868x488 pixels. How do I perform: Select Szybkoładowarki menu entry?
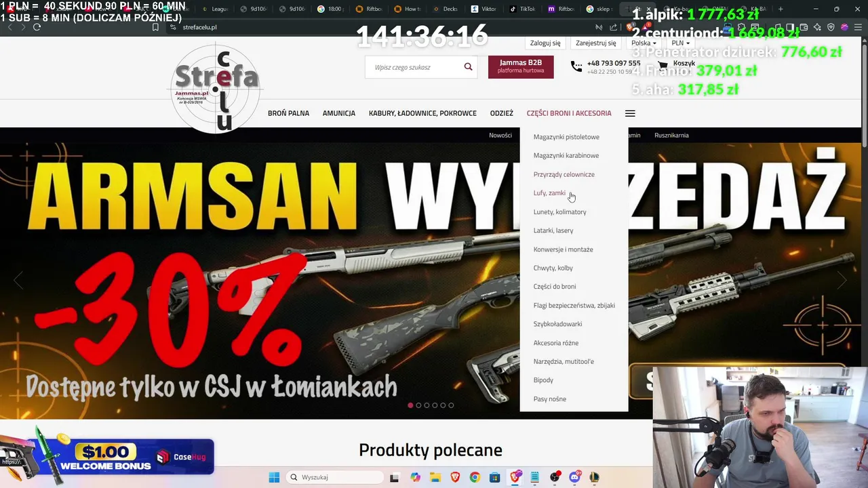click(x=558, y=324)
